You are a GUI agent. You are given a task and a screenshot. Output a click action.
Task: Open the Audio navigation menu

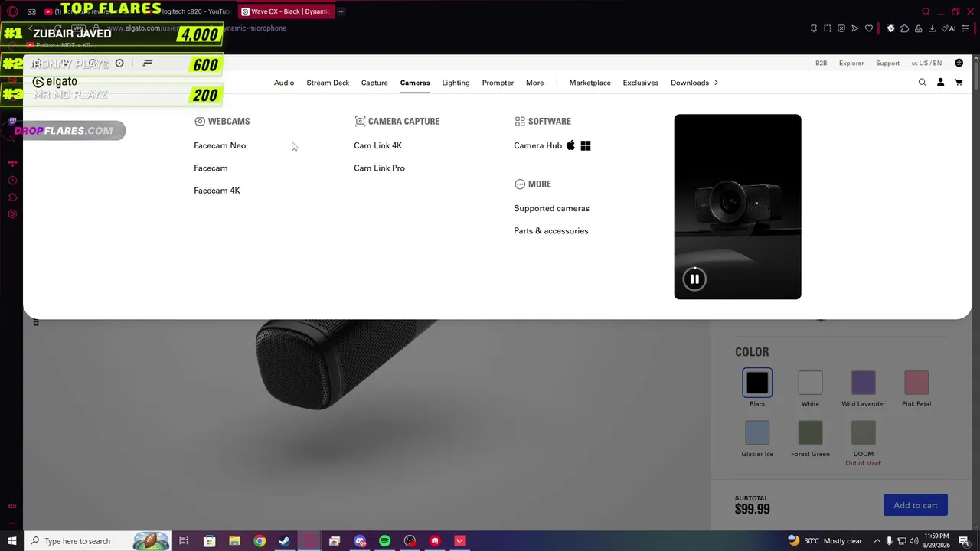tap(284, 83)
